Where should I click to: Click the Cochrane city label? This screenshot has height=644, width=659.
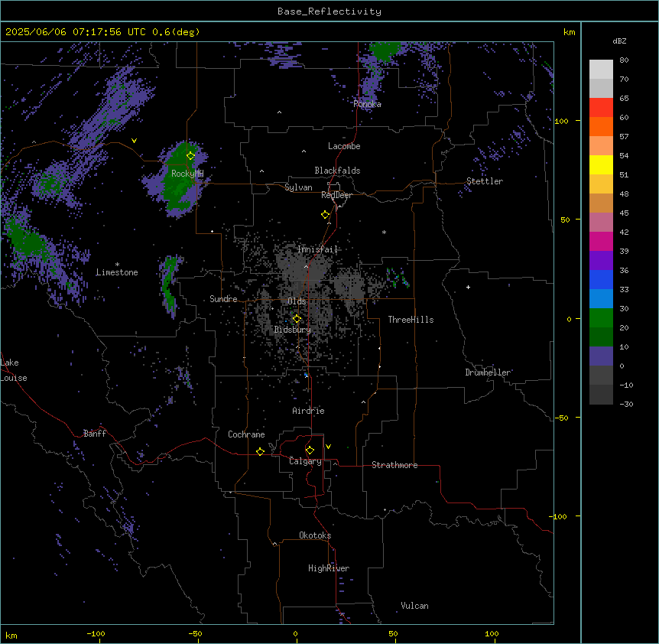pyautogui.click(x=246, y=434)
